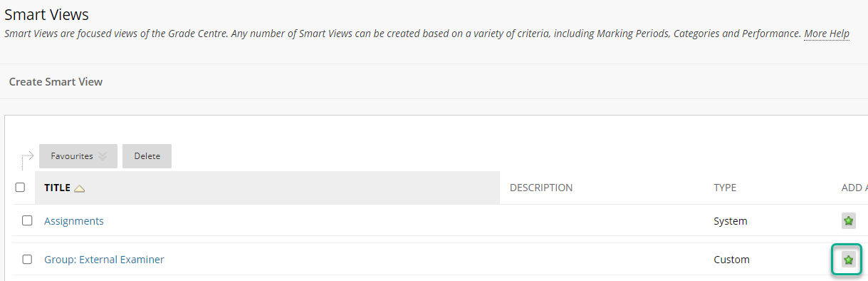Open the Group: External Examiner link
Screen dimensions: 868x281
[104, 260]
